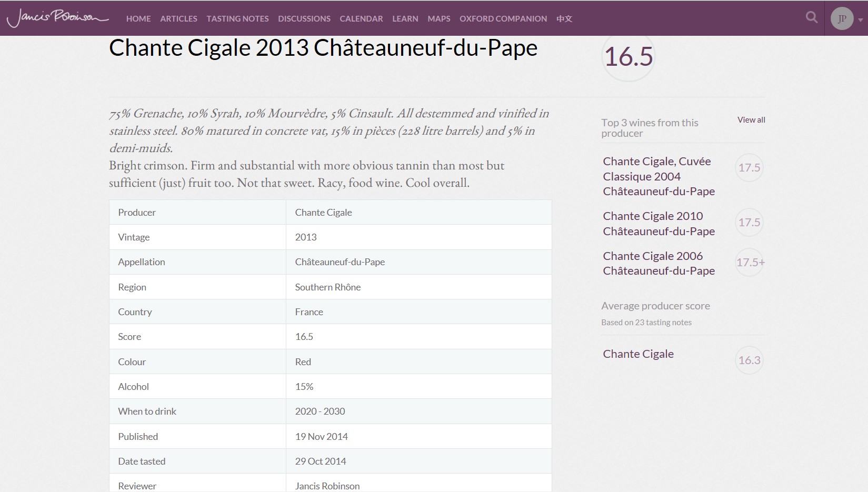The image size is (868, 492).
Task: Click the Chante Cigale producer value in table
Action: (x=323, y=213)
